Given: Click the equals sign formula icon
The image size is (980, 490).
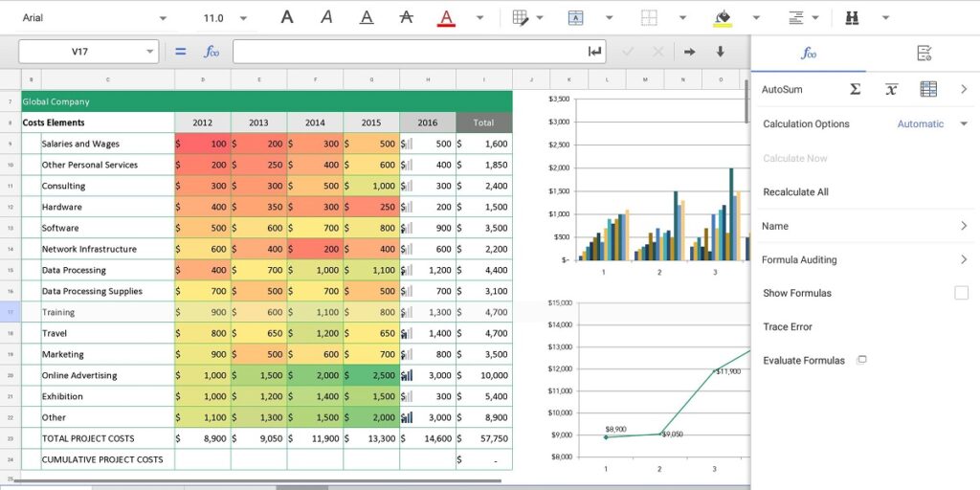Looking at the screenshot, I should (180, 52).
